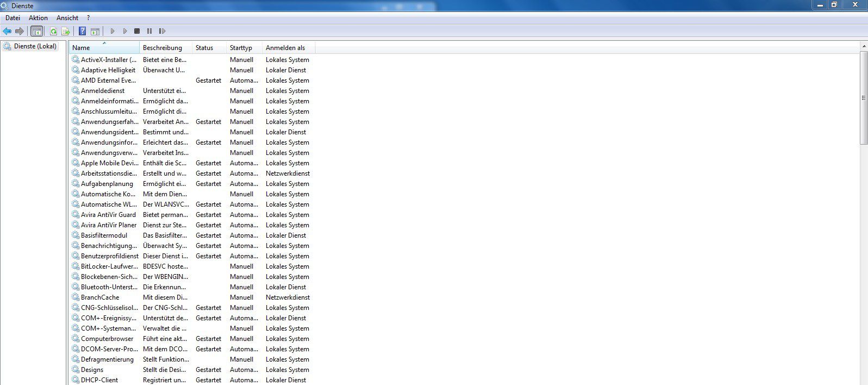The height and width of the screenshot is (385, 868).
Task: Click the gear icon beside DHCP-Client
Action: (76, 380)
